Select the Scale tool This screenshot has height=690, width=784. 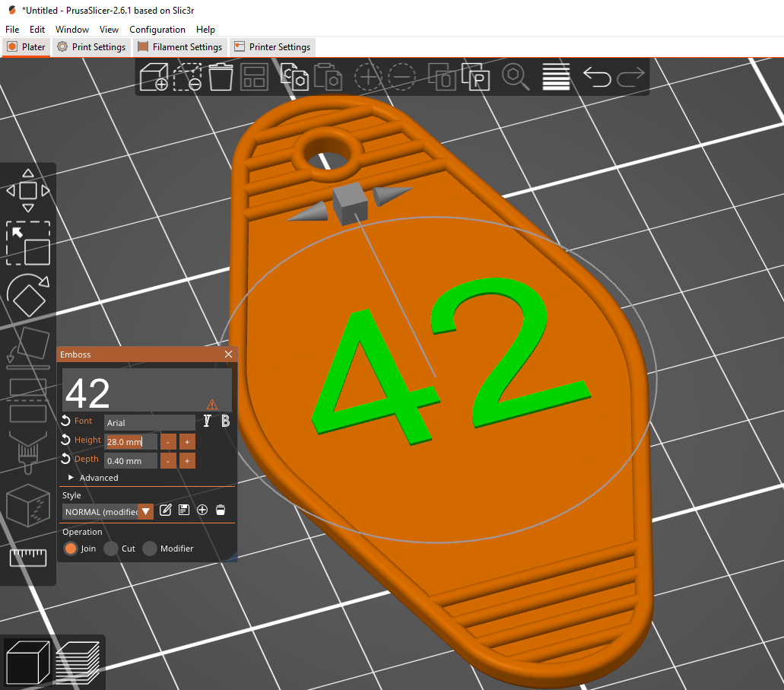coord(28,243)
